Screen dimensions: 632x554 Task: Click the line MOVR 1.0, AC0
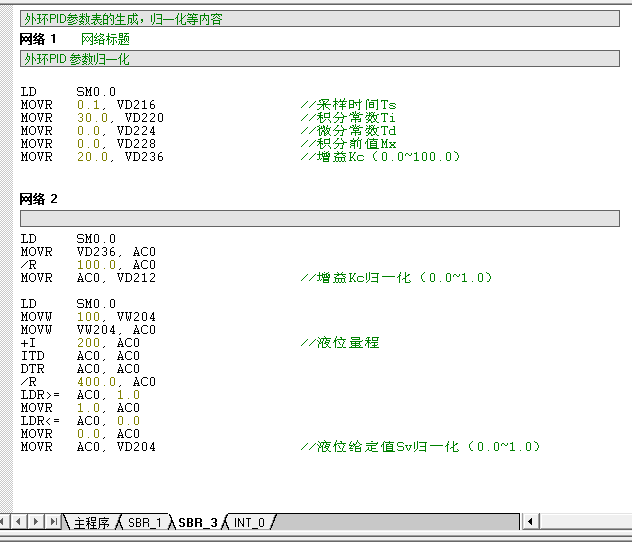tap(80, 408)
